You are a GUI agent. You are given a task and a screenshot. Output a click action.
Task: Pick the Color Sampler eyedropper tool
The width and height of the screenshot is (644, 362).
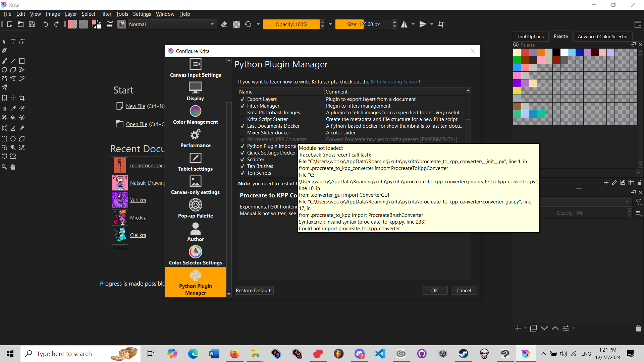click(x=13, y=109)
